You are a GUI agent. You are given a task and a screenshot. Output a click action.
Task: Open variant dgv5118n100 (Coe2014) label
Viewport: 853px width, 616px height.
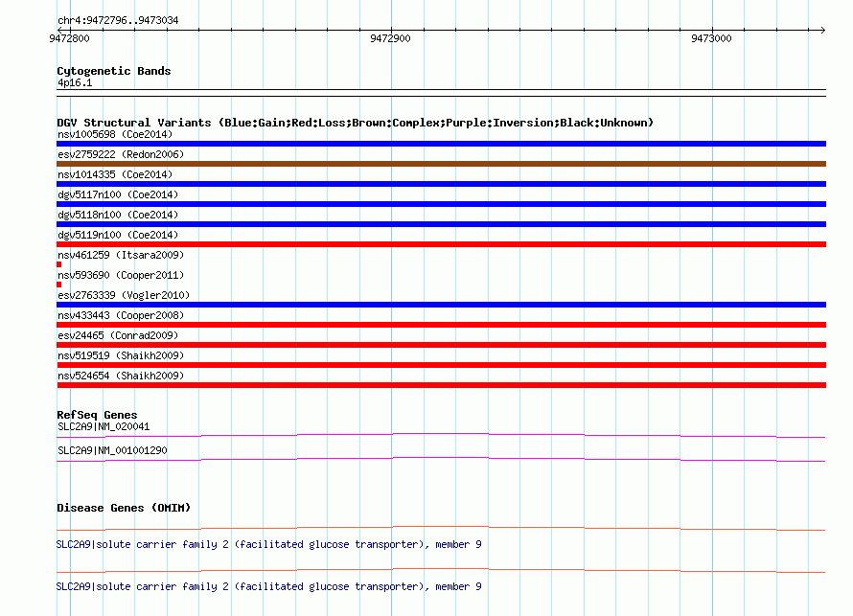(118, 215)
